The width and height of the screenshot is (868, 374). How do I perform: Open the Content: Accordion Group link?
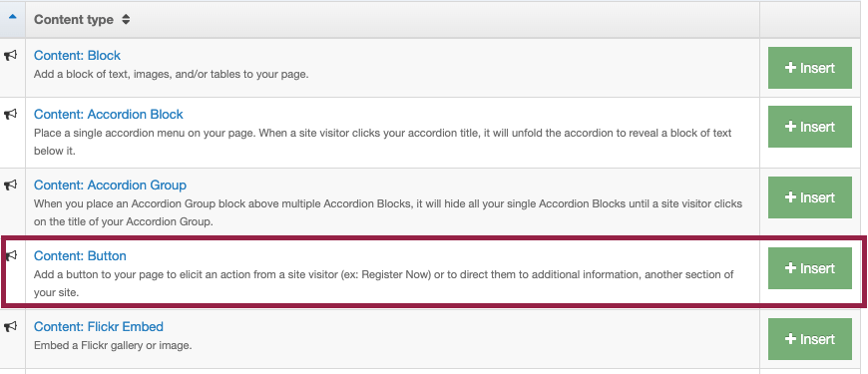pos(110,185)
